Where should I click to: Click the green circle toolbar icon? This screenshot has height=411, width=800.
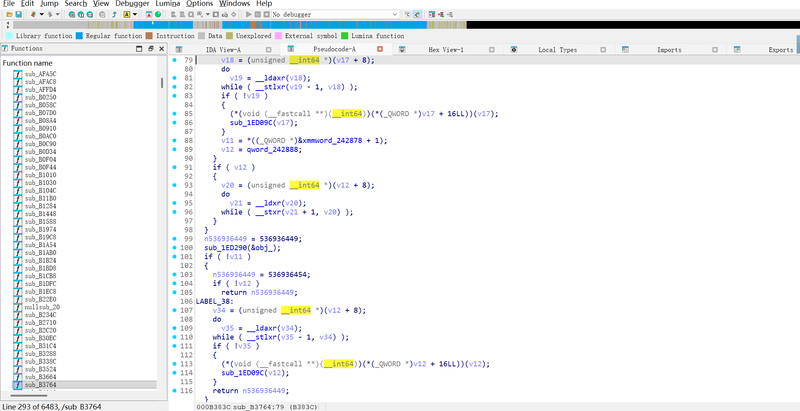click(x=158, y=14)
